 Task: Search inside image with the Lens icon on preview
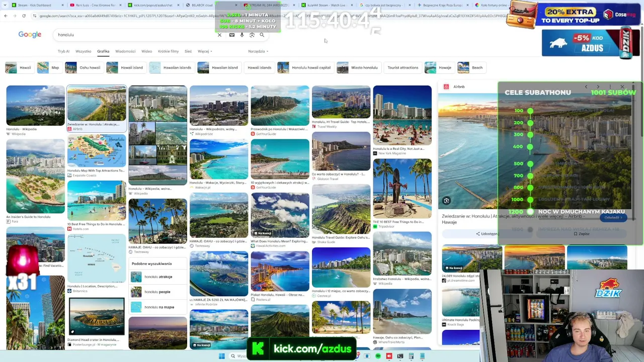click(446, 201)
